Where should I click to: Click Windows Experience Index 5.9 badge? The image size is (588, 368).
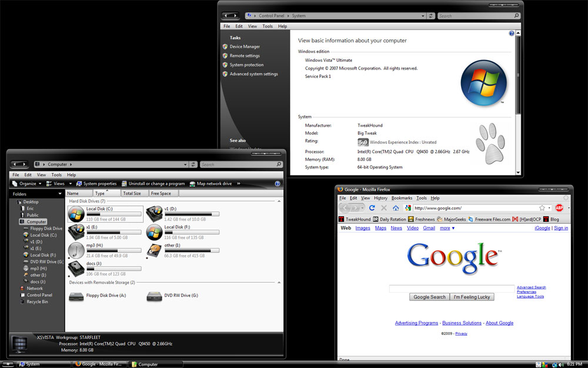[x=363, y=142]
